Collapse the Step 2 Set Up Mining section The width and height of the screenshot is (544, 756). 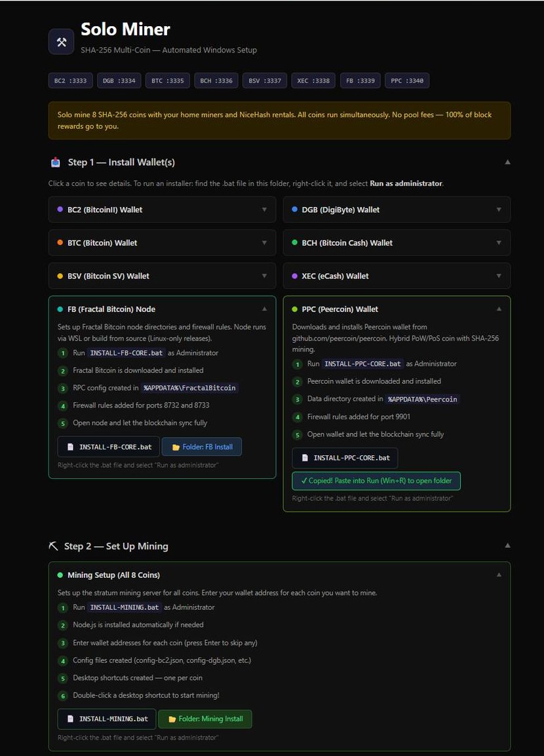click(507, 545)
